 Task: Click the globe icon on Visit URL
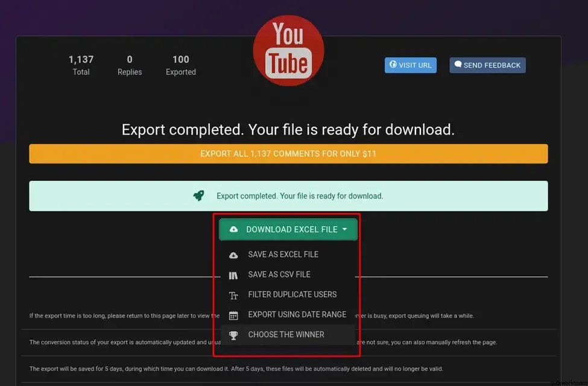click(x=393, y=65)
